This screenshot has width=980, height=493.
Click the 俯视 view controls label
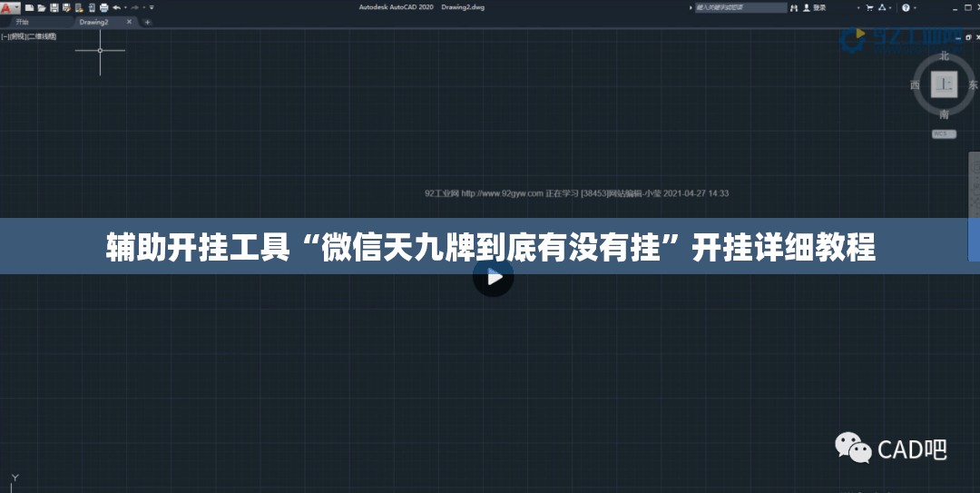[x=18, y=36]
